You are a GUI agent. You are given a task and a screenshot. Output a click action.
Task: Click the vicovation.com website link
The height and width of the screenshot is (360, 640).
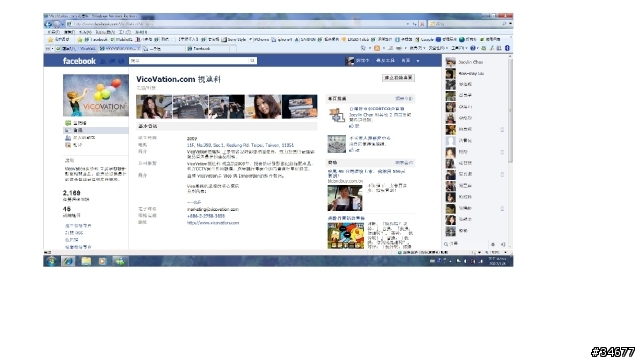tap(213, 223)
